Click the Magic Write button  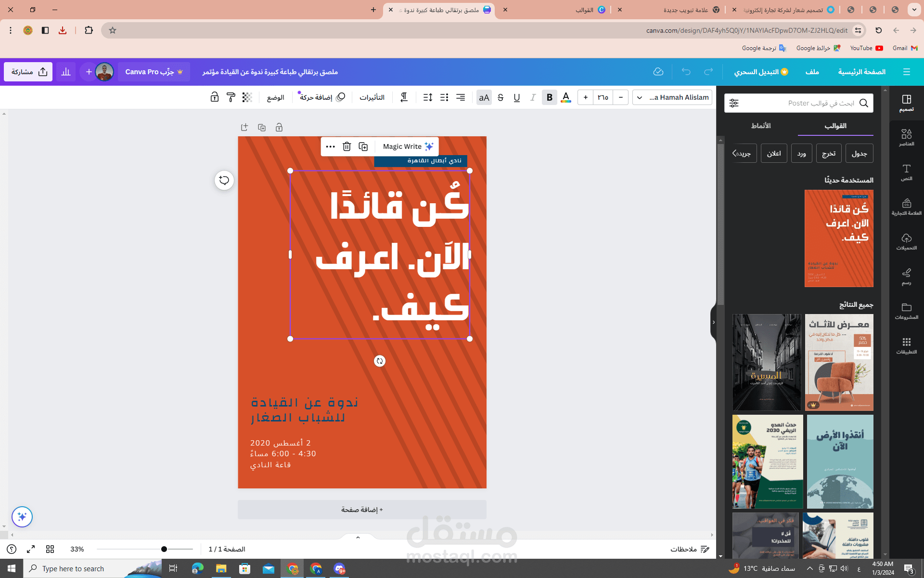tap(408, 146)
